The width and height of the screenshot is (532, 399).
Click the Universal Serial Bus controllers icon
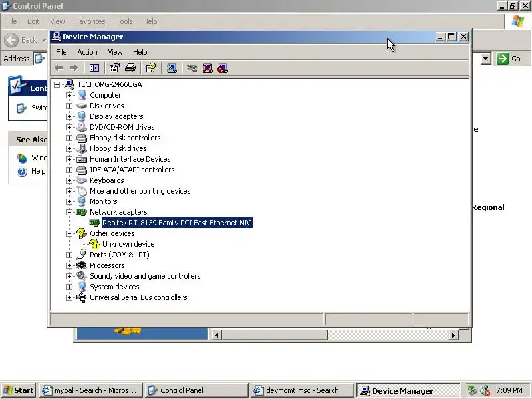[81, 297]
